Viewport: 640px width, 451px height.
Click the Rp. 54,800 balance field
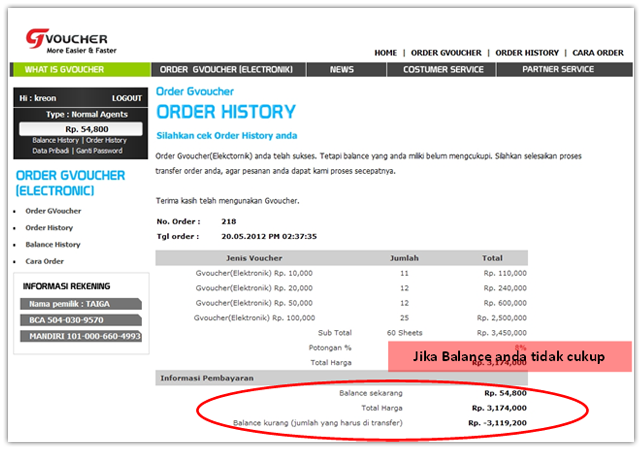[81, 129]
